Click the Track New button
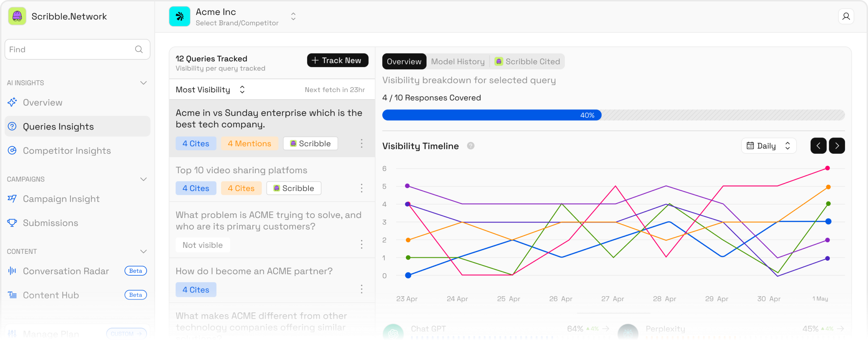 tap(337, 60)
